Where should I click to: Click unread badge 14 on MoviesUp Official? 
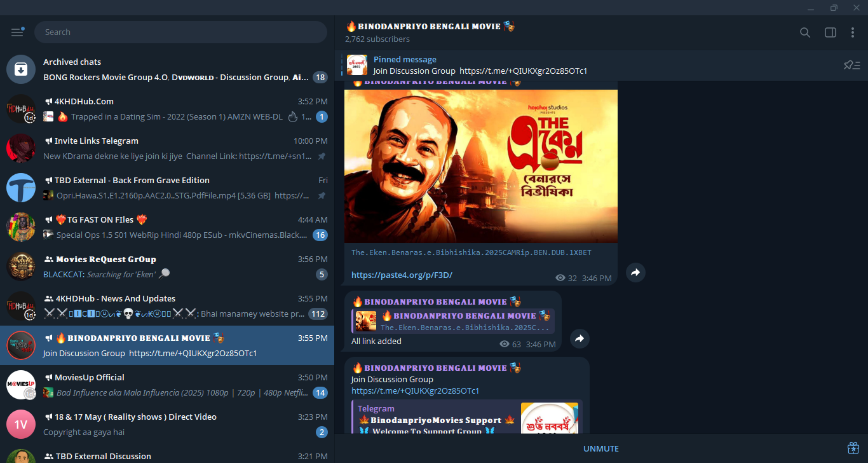click(x=320, y=393)
